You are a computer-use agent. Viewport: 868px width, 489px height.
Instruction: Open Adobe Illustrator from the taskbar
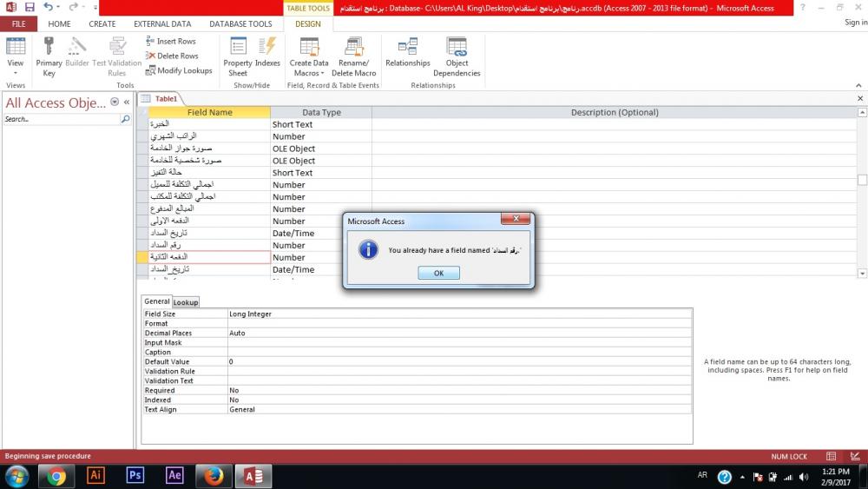click(x=95, y=476)
